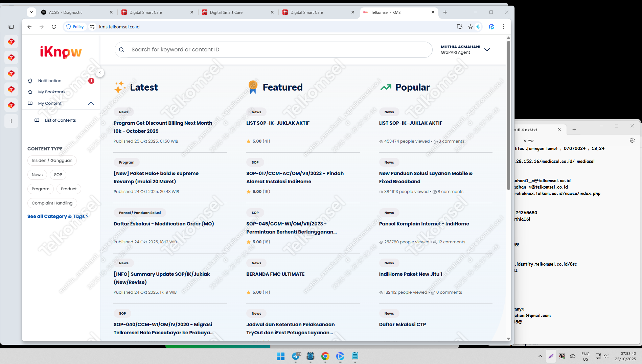This screenshot has height=364, width=642.
Task: Open the browser tab search dropdown
Action: [31, 12]
